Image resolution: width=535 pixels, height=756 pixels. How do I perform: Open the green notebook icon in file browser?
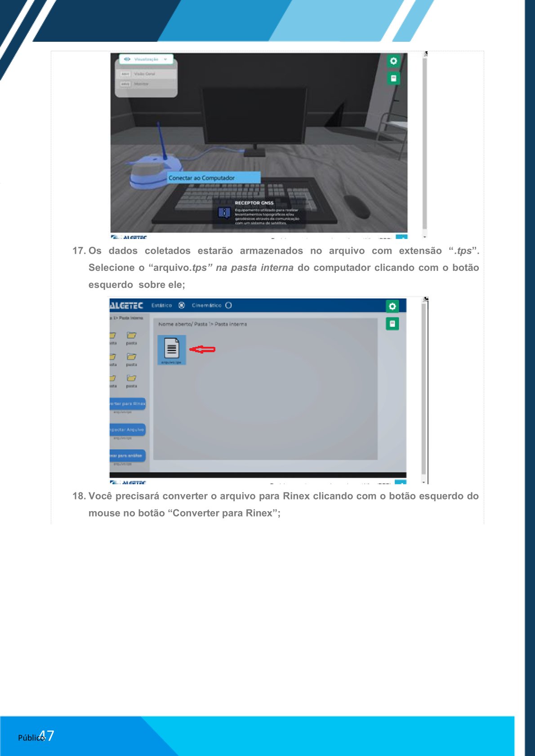point(392,323)
